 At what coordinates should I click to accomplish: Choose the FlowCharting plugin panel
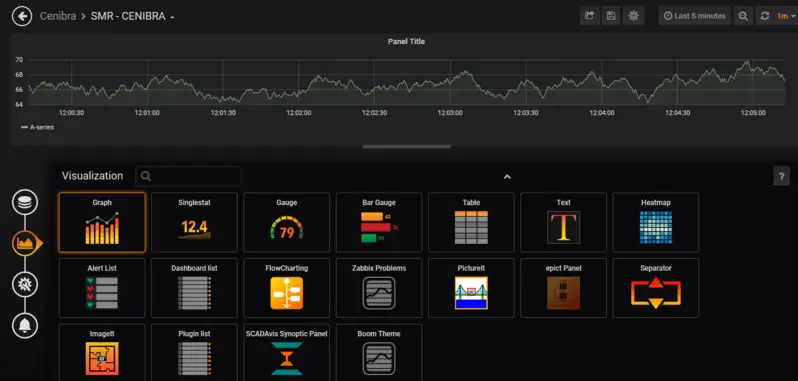[287, 288]
